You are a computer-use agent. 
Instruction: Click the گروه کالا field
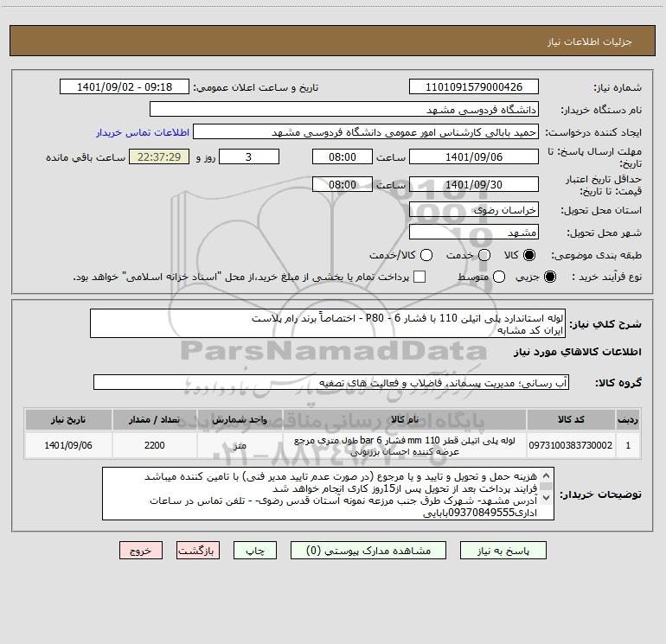click(331, 382)
